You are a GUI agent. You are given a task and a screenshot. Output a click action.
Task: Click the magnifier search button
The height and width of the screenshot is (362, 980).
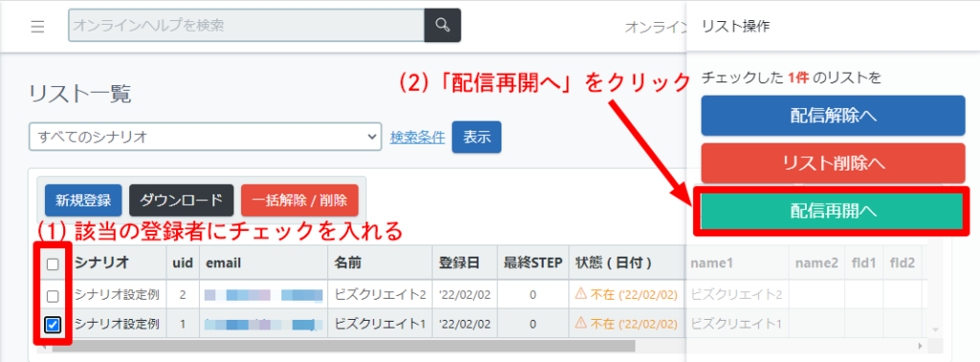pos(442,26)
